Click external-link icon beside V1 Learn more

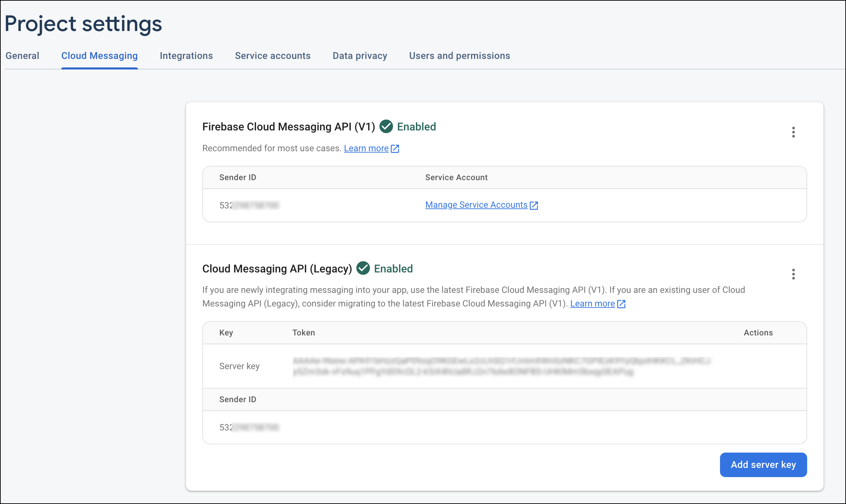(x=395, y=149)
